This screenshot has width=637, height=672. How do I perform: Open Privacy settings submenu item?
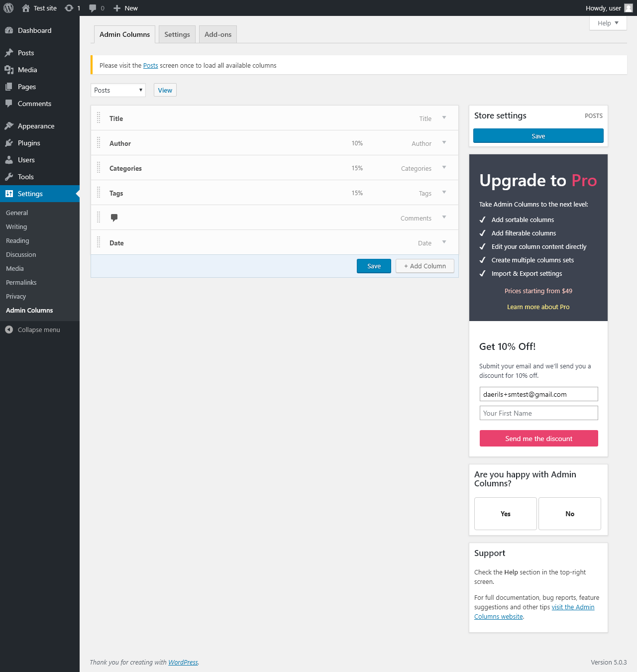(x=16, y=296)
